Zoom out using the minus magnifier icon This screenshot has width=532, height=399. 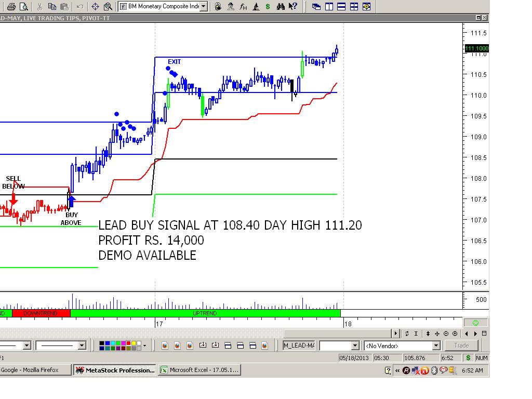point(446,333)
